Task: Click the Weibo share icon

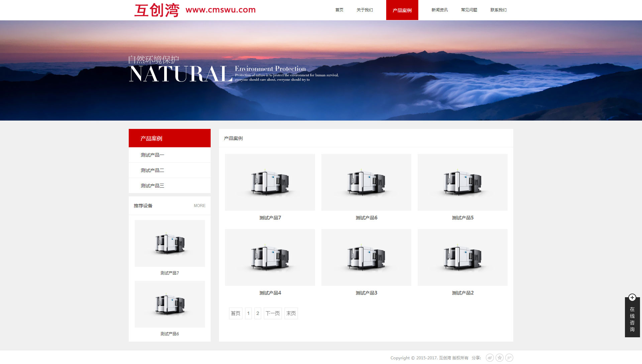Action: click(x=490, y=358)
